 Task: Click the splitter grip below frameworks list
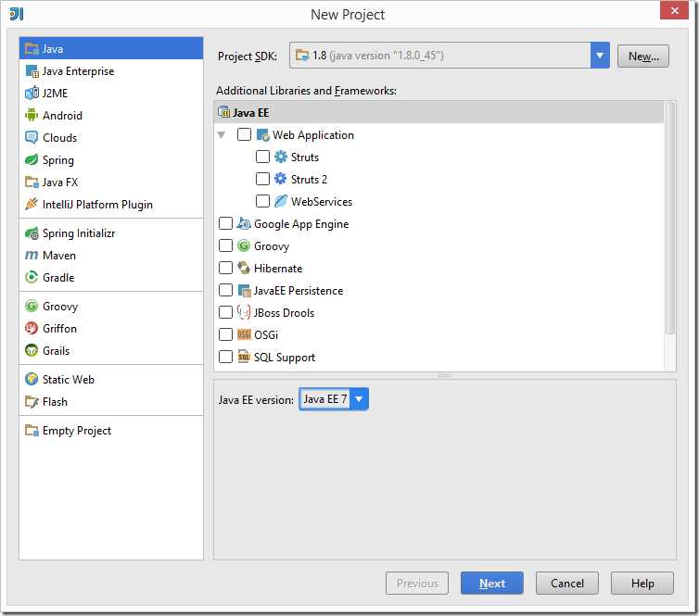(x=444, y=375)
